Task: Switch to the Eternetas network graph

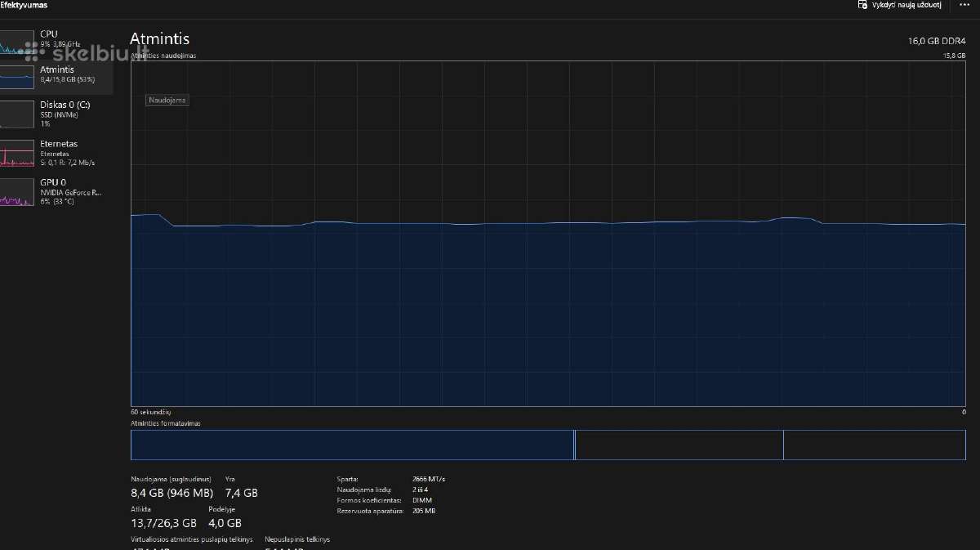Action: tap(56, 153)
